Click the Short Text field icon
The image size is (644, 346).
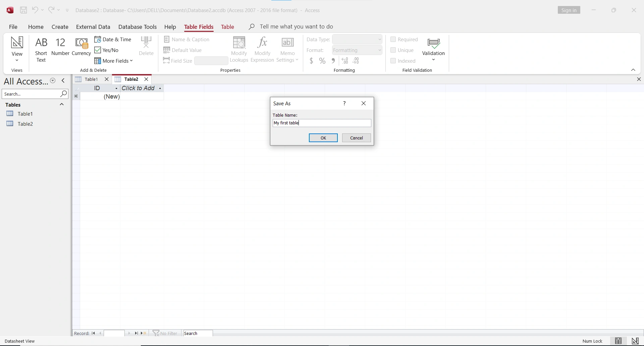pyautogui.click(x=41, y=50)
